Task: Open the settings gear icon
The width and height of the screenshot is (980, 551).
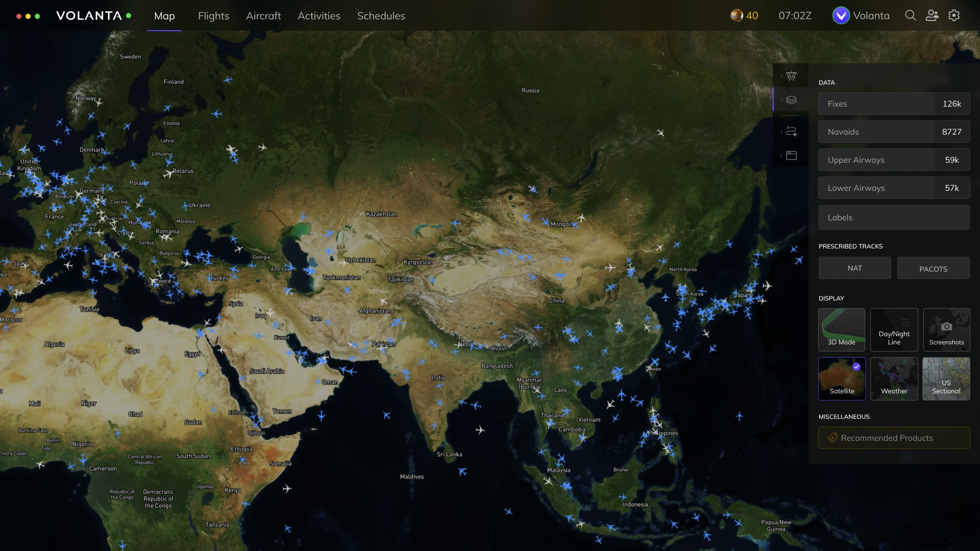Action: [954, 15]
